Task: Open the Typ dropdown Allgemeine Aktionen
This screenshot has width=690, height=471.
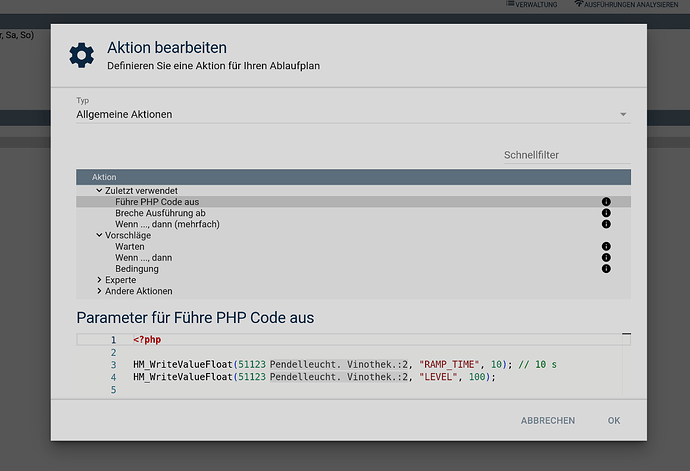Action: pyautogui.click(x=353, y=114)
